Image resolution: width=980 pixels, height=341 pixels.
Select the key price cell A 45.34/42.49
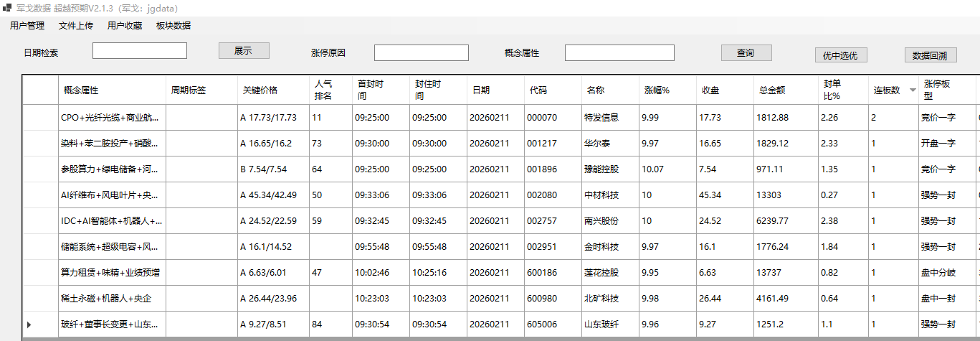point(273,195)
